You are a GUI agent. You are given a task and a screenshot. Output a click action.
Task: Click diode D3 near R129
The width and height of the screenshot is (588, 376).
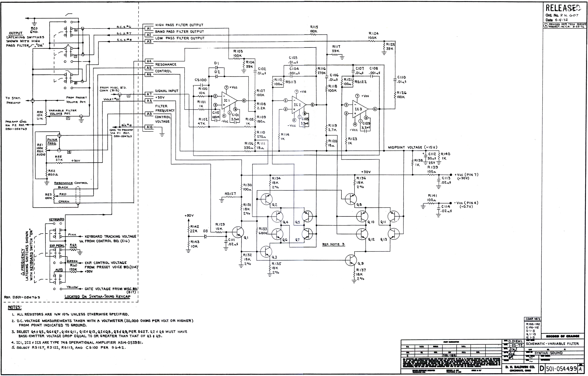[x=205, y=236]
